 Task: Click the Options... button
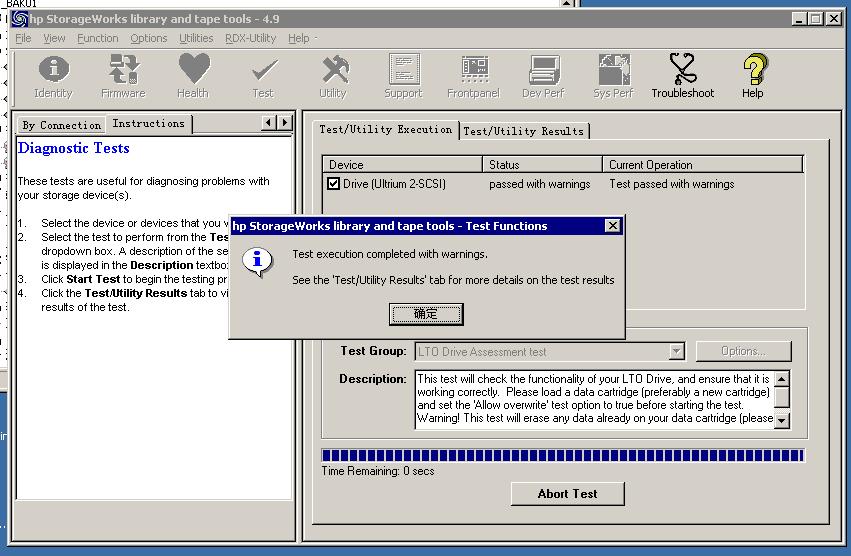click(744, 351)
